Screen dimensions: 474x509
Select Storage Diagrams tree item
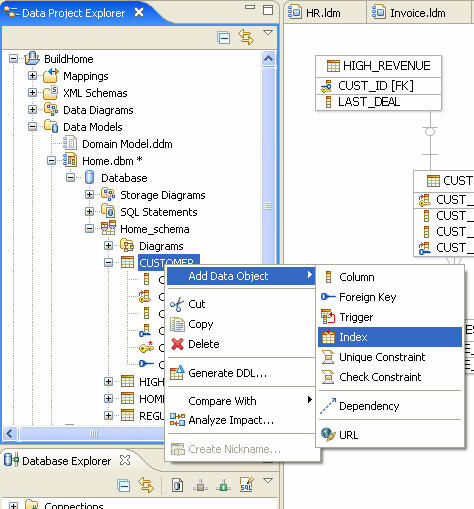point(163,195)
